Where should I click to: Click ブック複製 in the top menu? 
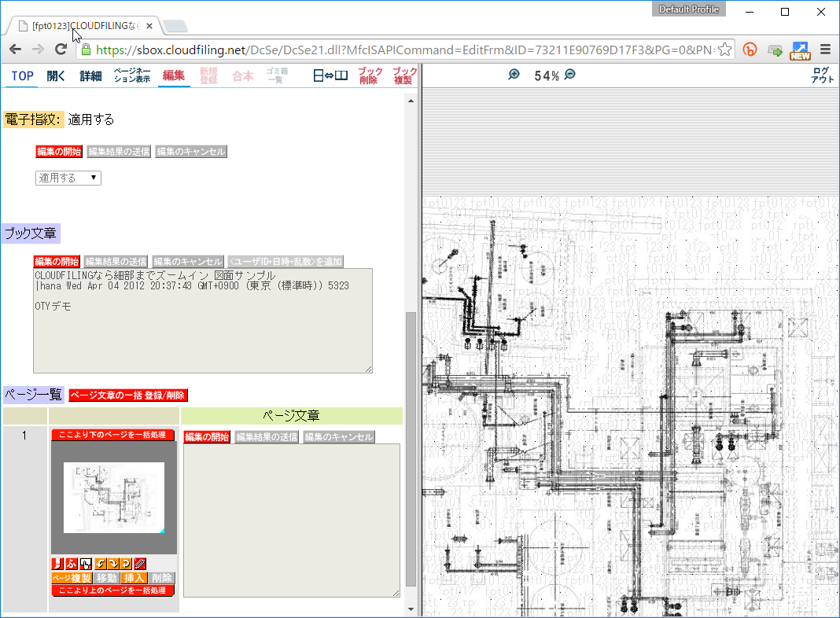click(x=404, y=75)
